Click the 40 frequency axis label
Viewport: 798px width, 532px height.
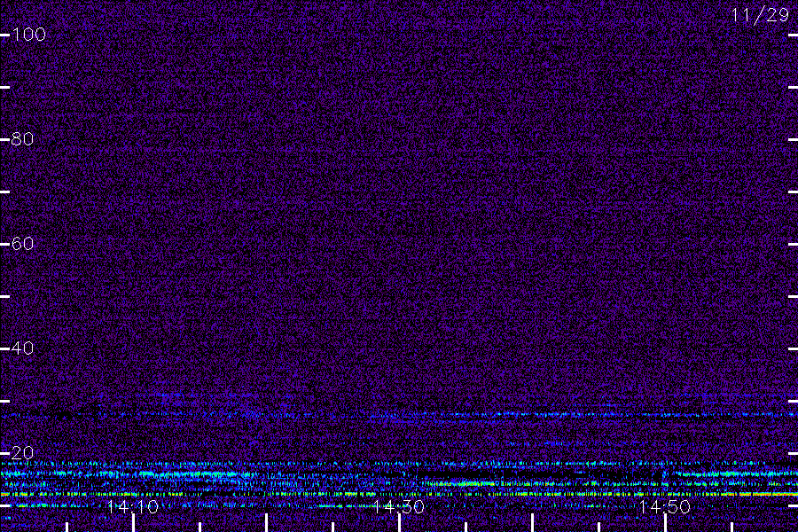click(x=22, y=348)
